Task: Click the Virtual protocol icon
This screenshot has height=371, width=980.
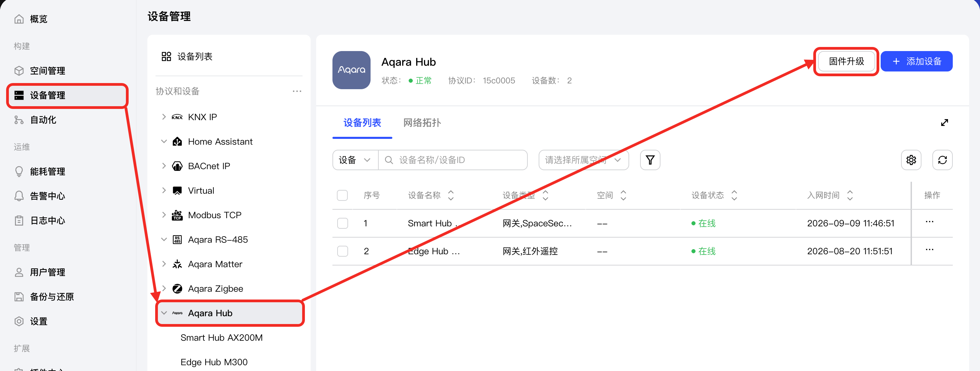Action: [177, 191]
